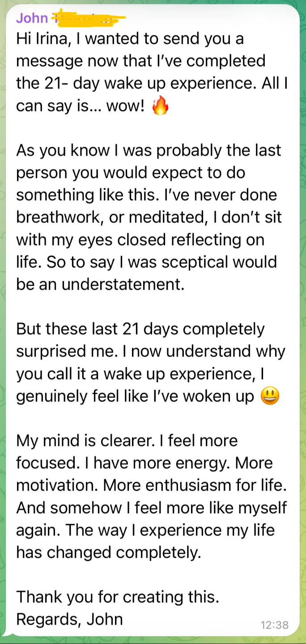Click the message bubble tail at bottom left
This screenshot has width=306, height=644.
(x=5, y=632)
